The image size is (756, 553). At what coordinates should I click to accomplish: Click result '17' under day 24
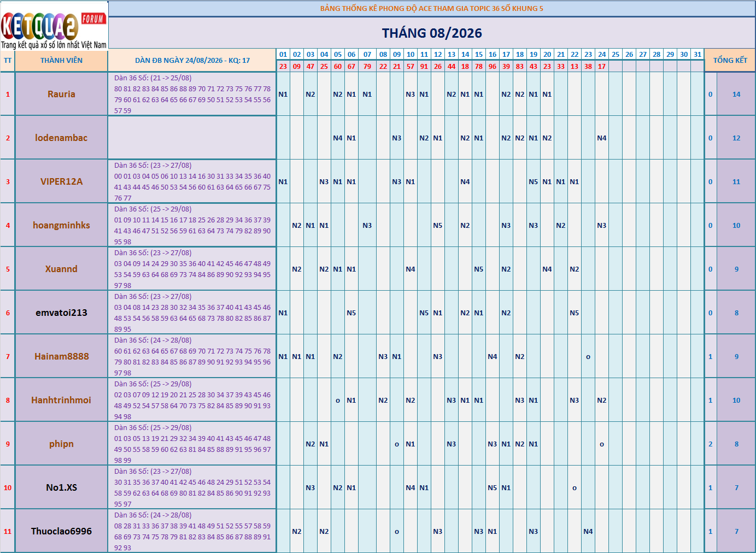(x=602, y=66)
